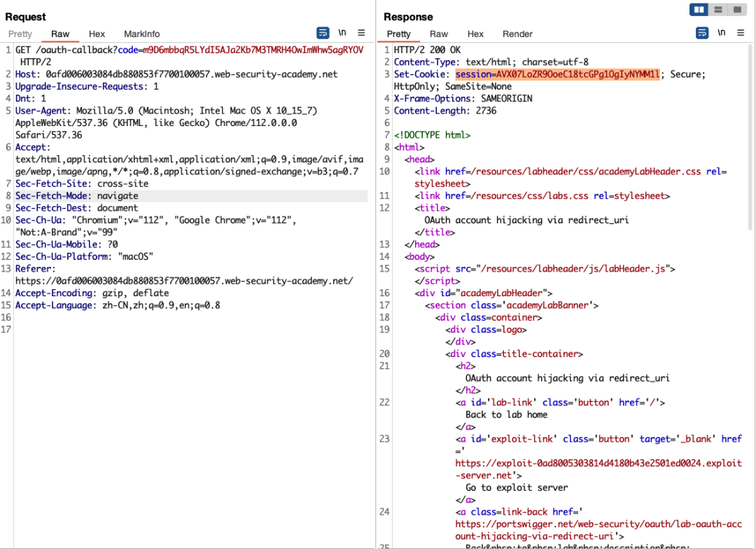Screen dimensions: 756x549
Task: Click the Sec-Ch-Ua-Mobile: ?0 line
Action: click(x=66, y=244)
